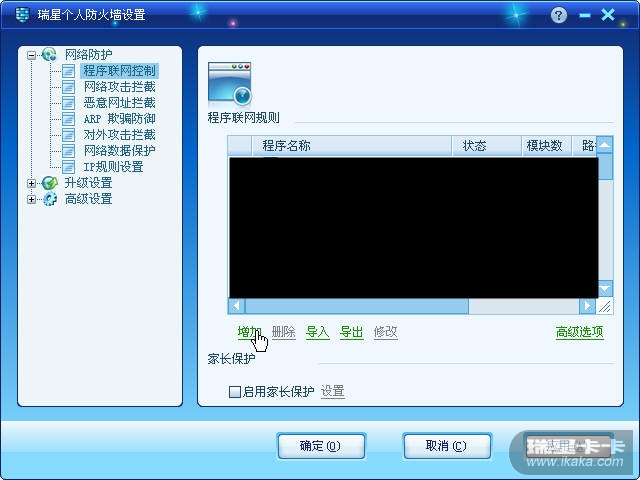Click the 升级设置 green check icon
The width and height of the screenshot is (640, 480).
click(49, 183)
